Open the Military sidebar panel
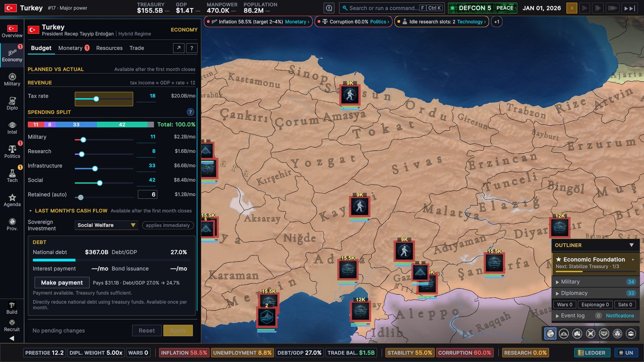The image size is (644, 362). (x=12, y=79)
